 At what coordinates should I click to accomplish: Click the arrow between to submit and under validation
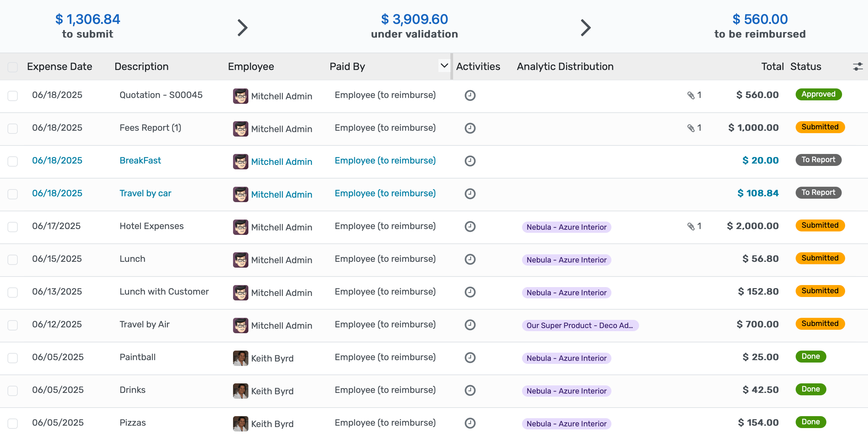pos(243,27)
